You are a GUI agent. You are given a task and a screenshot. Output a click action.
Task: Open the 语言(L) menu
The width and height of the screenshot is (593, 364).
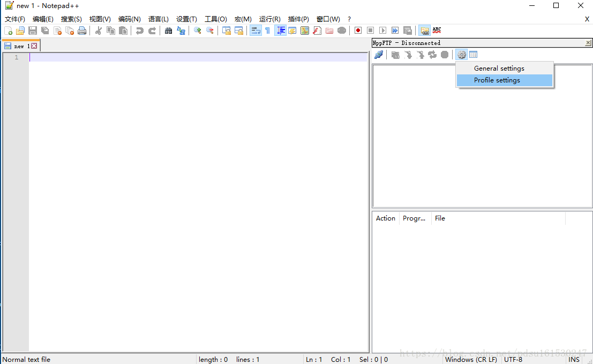click(x=158, y=19)
